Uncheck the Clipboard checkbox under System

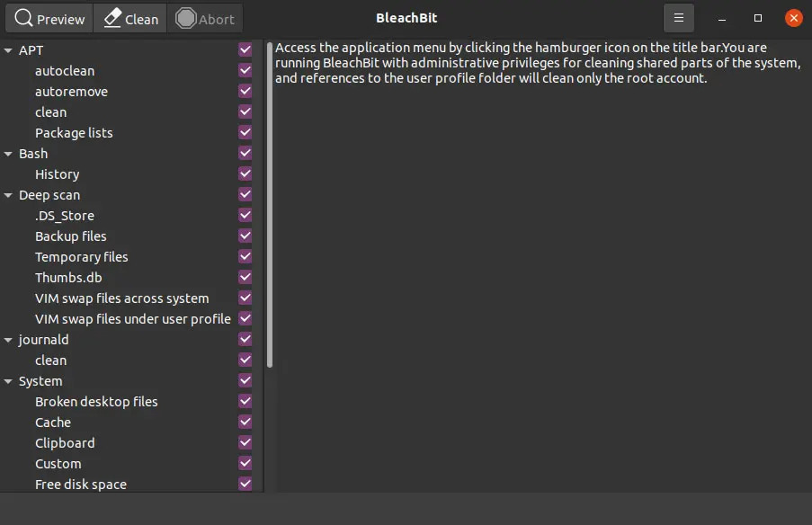pyautogui.click(x=245, y=442)
